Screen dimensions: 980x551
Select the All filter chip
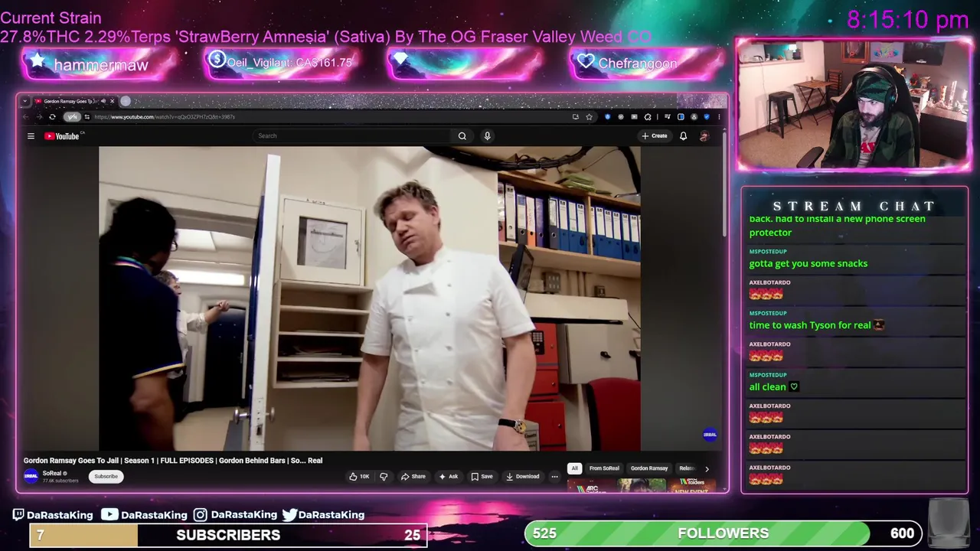coord(574,468)
